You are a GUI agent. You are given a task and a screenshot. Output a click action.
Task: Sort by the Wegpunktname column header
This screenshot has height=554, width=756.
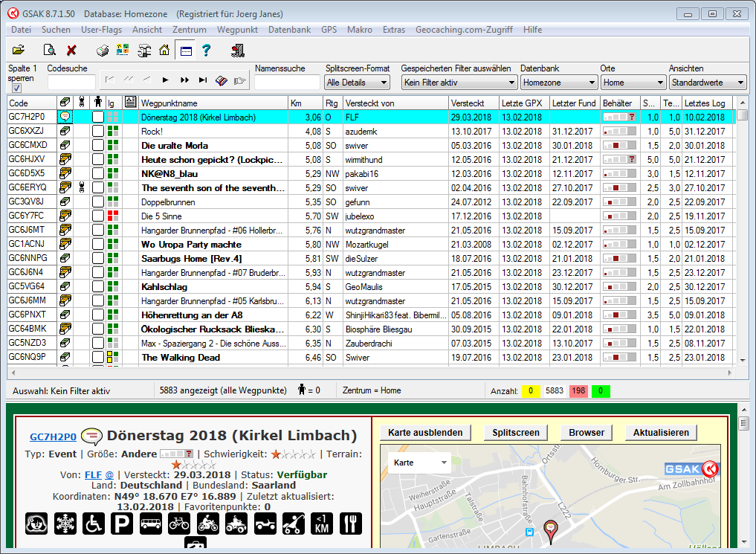coord(213,103)
